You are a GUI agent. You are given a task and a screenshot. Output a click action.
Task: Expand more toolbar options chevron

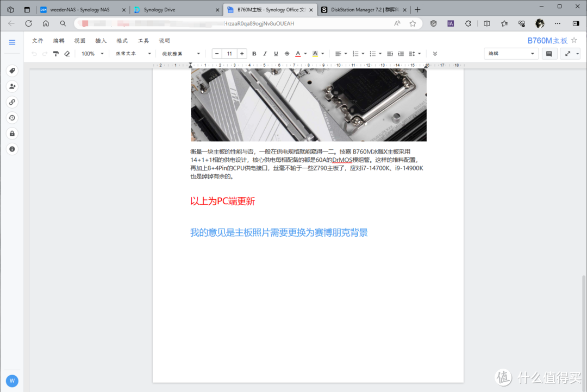435,54
